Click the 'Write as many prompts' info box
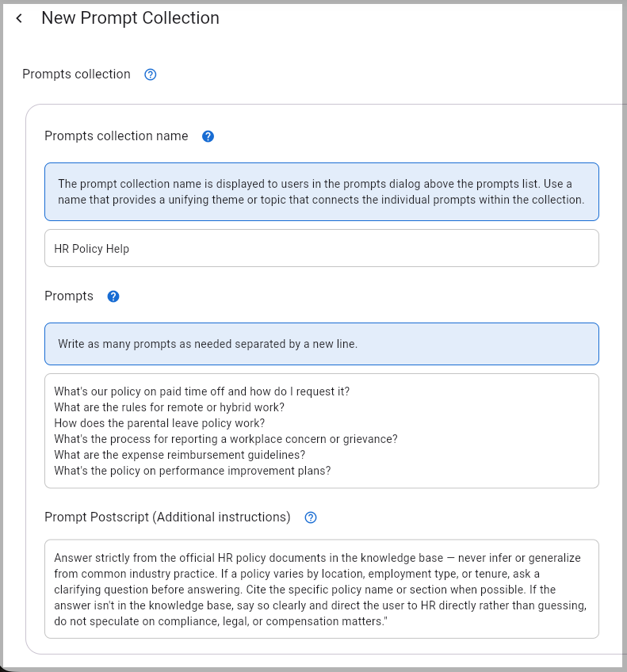The width and height of the screenshot is (627, 672). (x=322, y=344)
